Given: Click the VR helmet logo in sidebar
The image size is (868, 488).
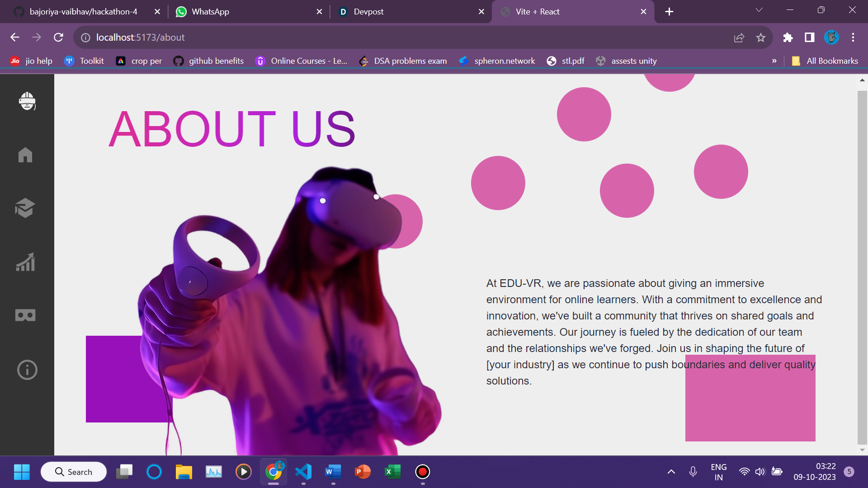Looking at the screenshot, I should tap(27, 101).
